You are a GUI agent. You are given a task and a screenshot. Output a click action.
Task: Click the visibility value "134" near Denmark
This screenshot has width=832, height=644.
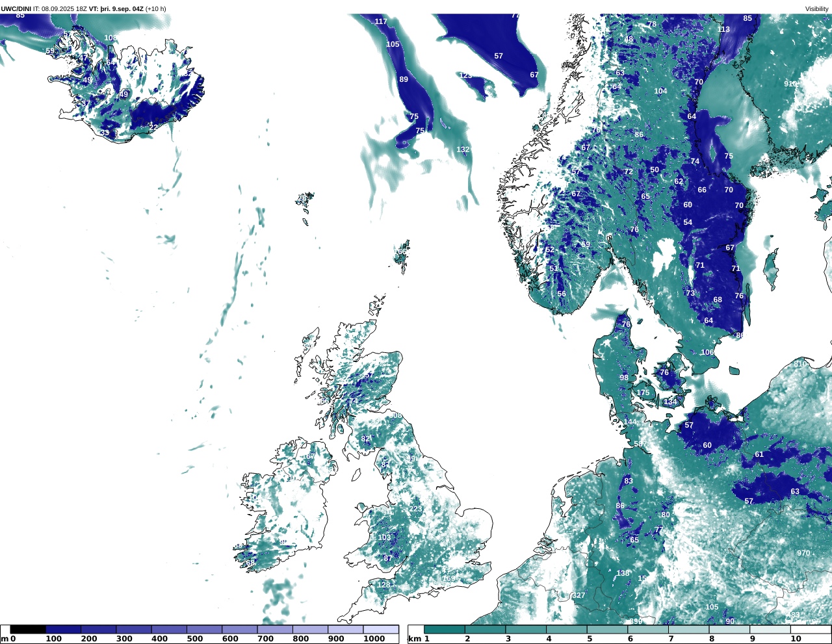pos(670,402)
